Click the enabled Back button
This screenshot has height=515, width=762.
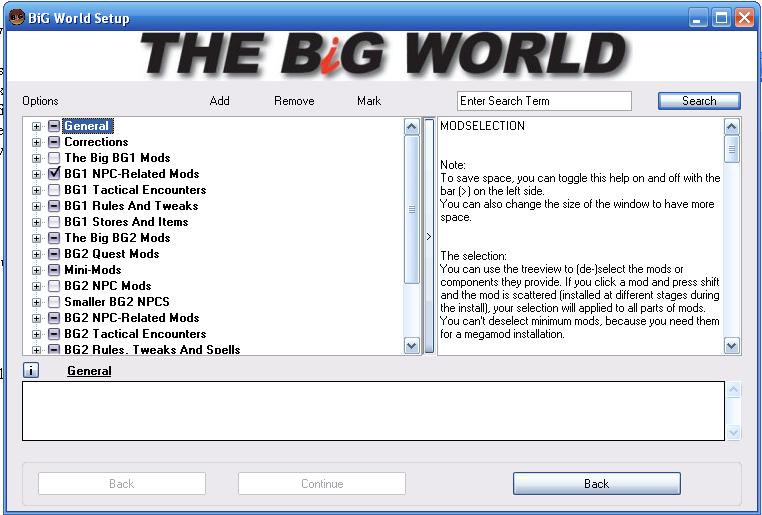pos(597,484)
